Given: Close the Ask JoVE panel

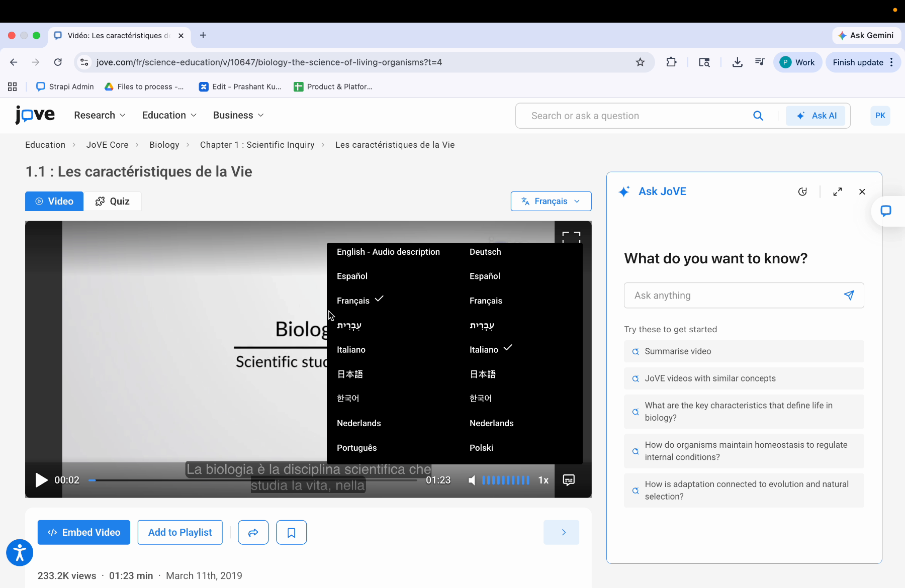Looking at the screenshot, I should click(x=862, y=191).
